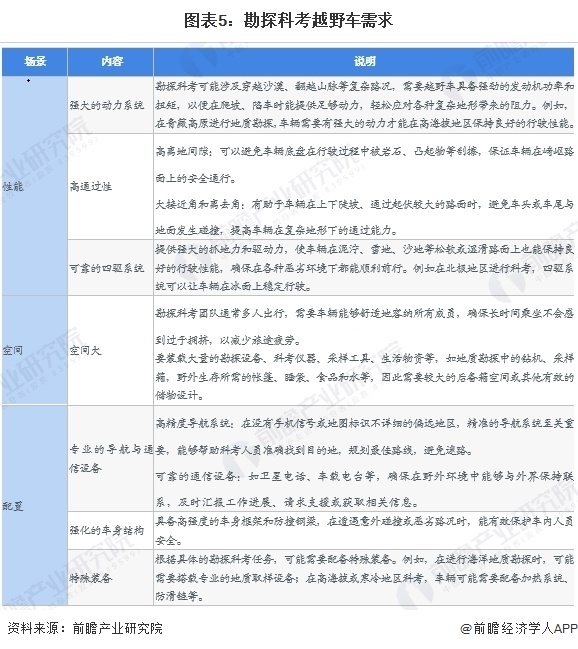
Task: Select the 内容 column header
Action: tap(111, 62)
